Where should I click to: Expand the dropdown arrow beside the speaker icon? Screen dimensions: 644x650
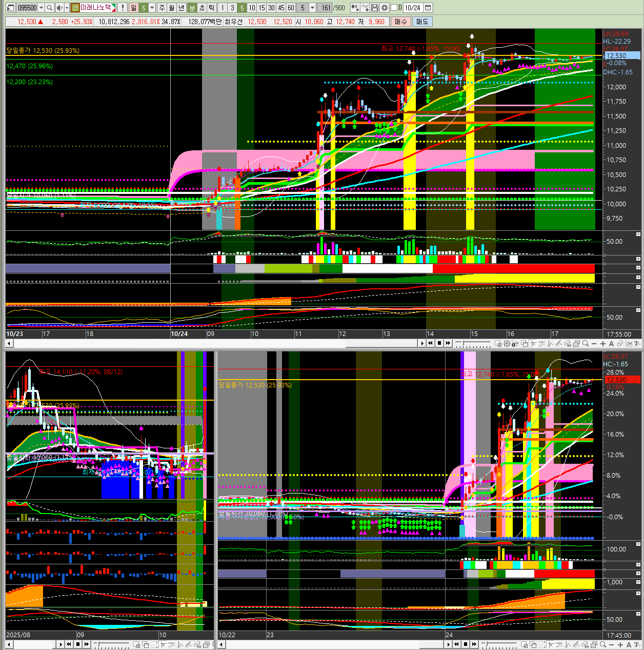(67, 8)
